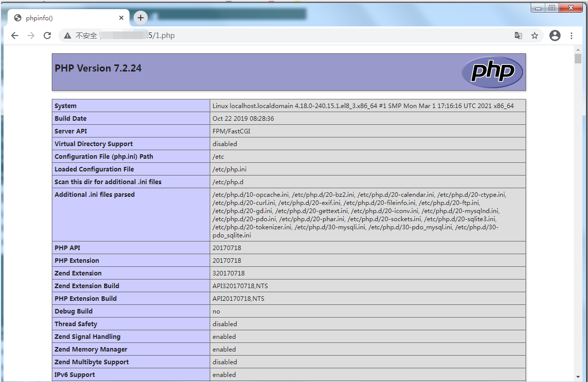This screenshot has width=588, height=382.
Task: Open the Chrome three-dot menu
Action: (572, 36)
